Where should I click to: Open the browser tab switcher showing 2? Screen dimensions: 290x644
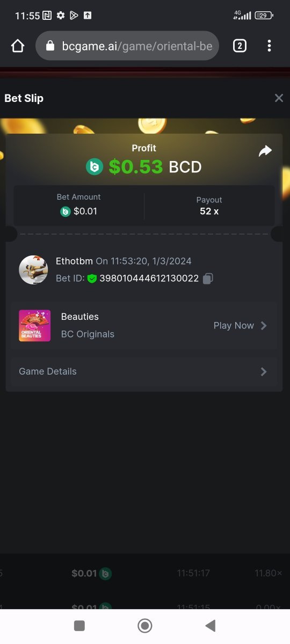click(x=240, y=46)
